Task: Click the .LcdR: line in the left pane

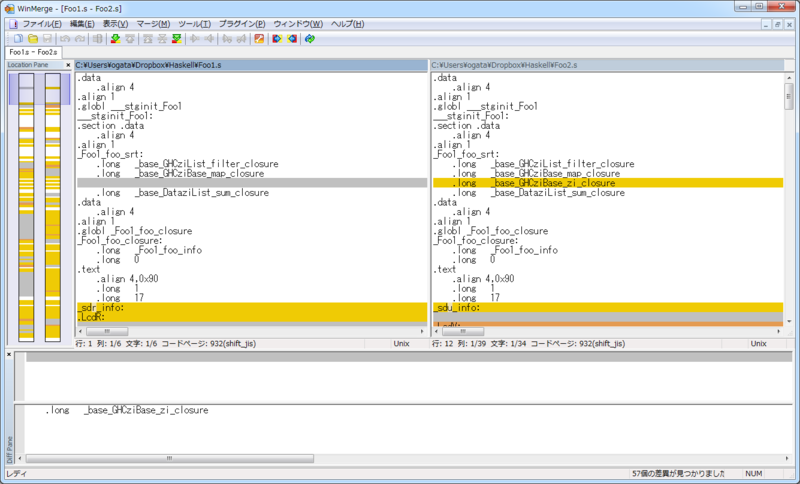Action: [x=252, y=317]
